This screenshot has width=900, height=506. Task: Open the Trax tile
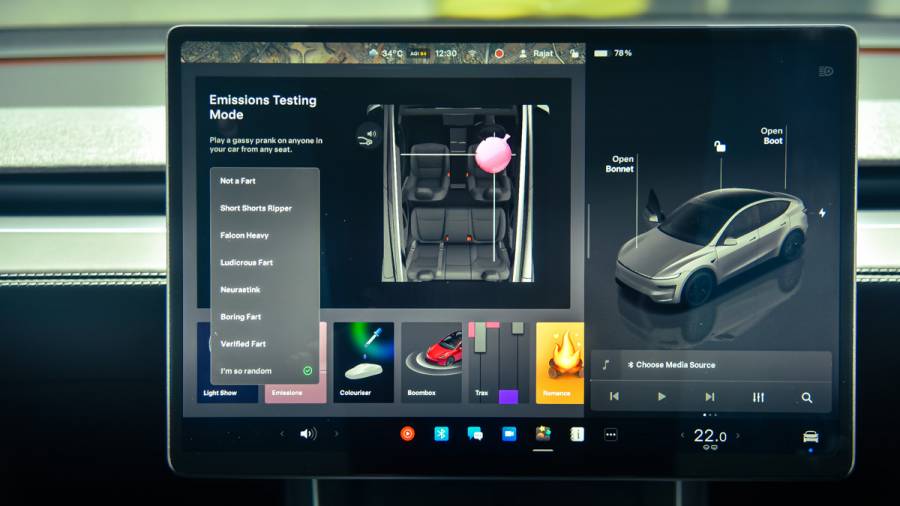pyautogui.click(x=498, y=363)
